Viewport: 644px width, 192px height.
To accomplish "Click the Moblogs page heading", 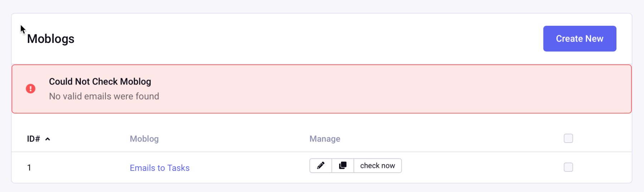I will [x=51, y=39].
